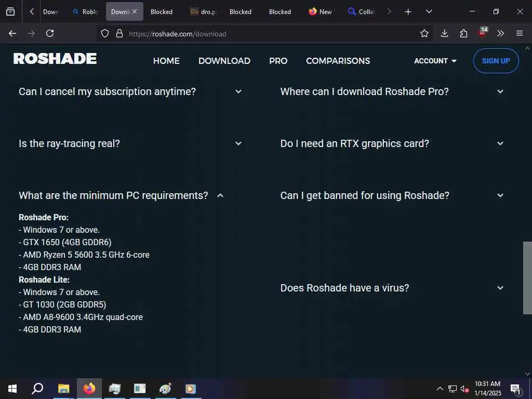The image size is (532, 399).
Task: Click 'GTX 1650 (4GB GDDR6)' text
Action: click(67, 242)
